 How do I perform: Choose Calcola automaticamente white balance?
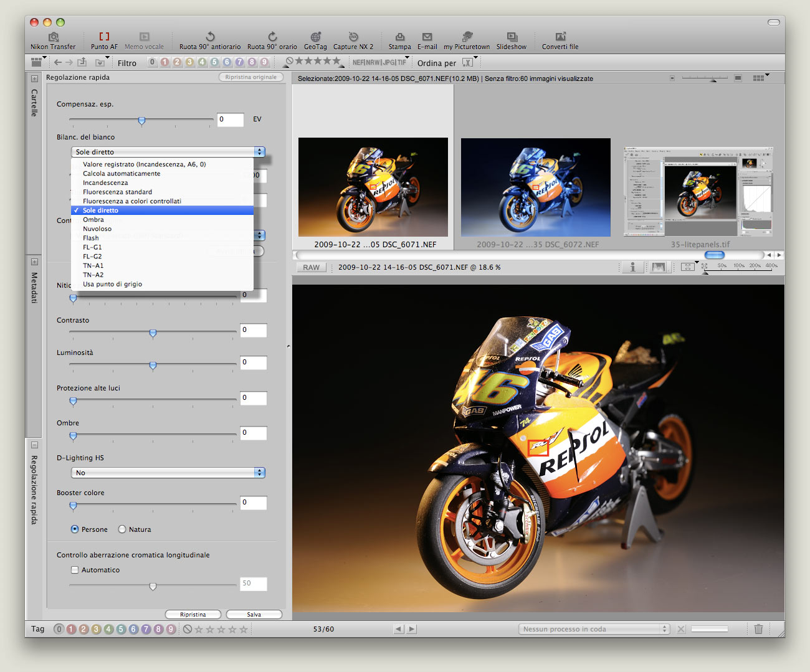pos(163,174)
